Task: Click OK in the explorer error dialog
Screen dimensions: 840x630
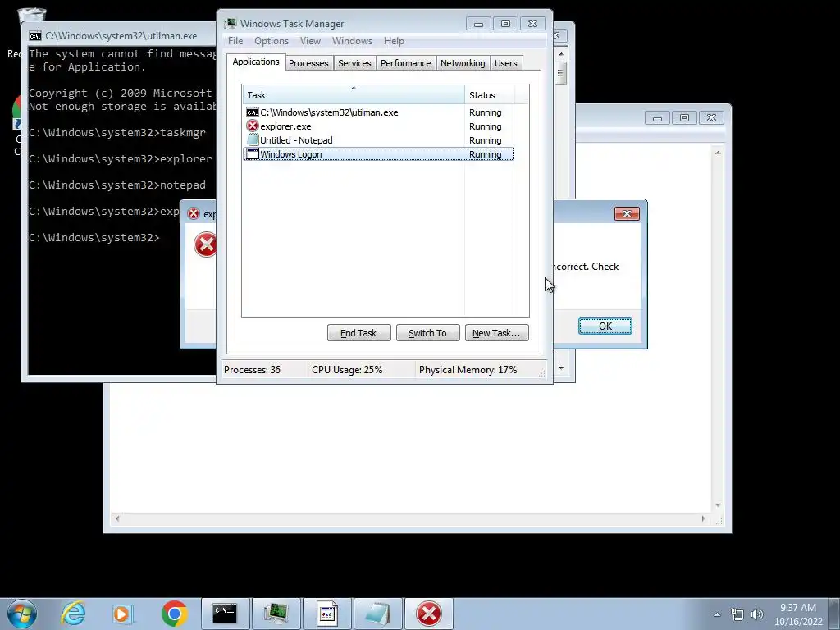Action: (x=605, y=326)
